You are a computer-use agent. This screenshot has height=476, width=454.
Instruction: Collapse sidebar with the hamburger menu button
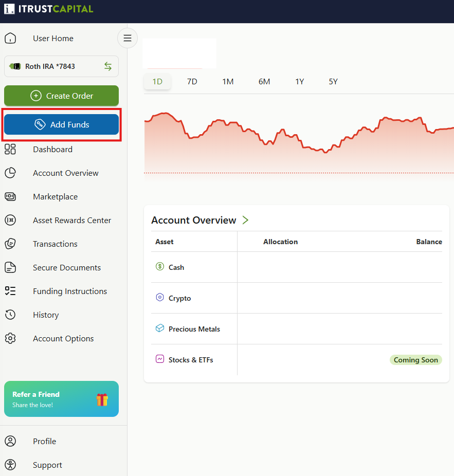click(128, 38)
